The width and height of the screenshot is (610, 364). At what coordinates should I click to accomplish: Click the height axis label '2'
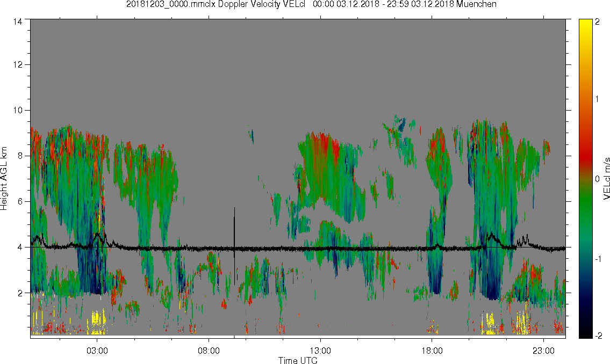pyautogui.click(x=20, y=293)
